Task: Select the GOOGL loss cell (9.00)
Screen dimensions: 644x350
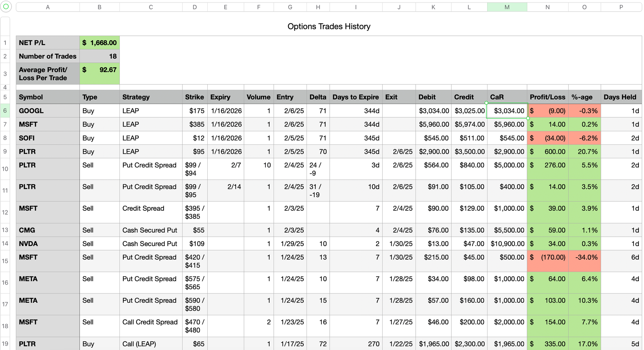Action: tap(548, 111)
